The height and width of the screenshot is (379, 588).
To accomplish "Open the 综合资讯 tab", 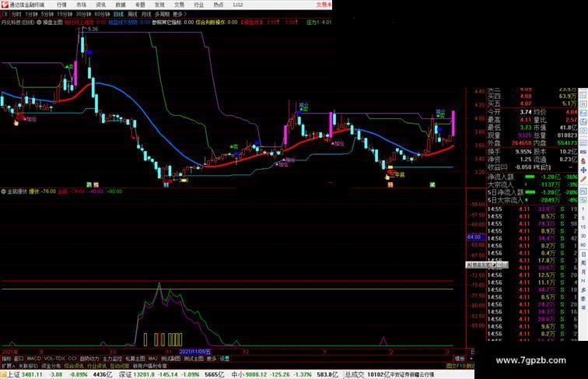I will point(74,366).
